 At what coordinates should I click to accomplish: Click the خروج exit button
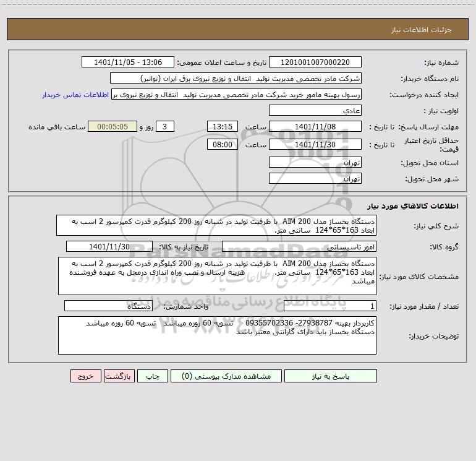(85, 376)
